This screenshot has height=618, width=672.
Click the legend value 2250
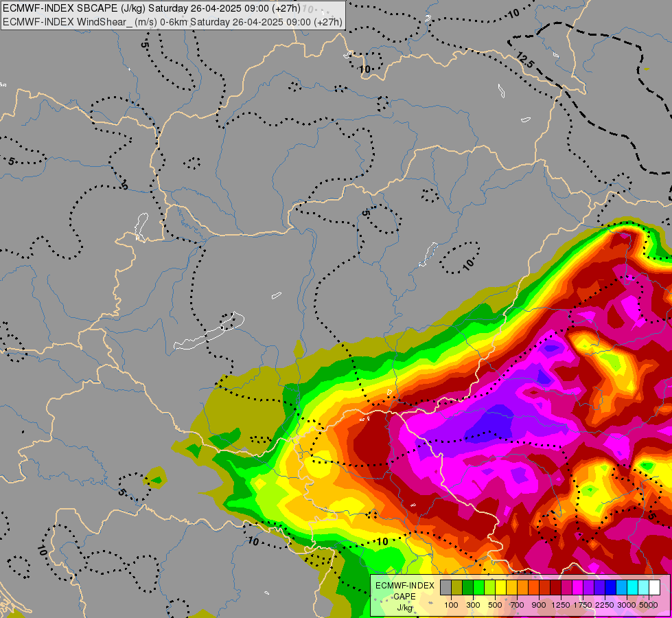click(605, 605)
